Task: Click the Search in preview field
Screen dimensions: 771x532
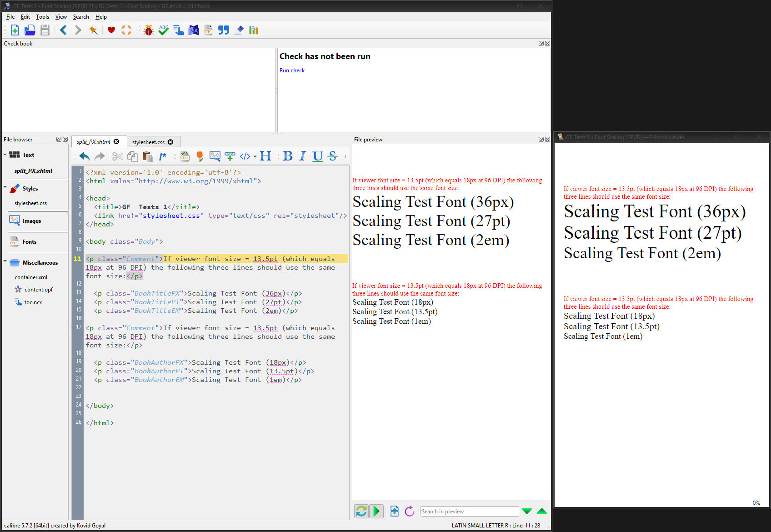Action: 469,512
